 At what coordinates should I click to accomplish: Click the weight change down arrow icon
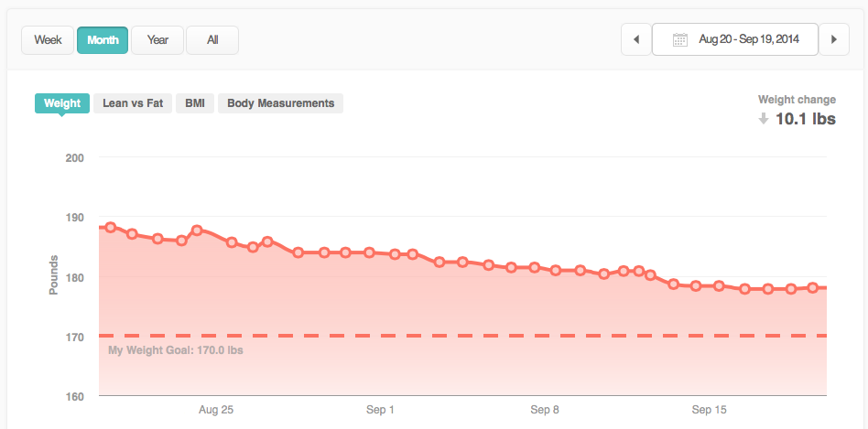pos(763,119)
